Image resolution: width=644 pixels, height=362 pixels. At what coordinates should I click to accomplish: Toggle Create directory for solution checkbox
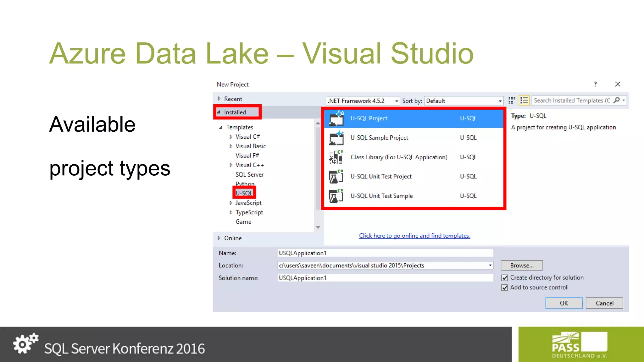tap(504, 278)
